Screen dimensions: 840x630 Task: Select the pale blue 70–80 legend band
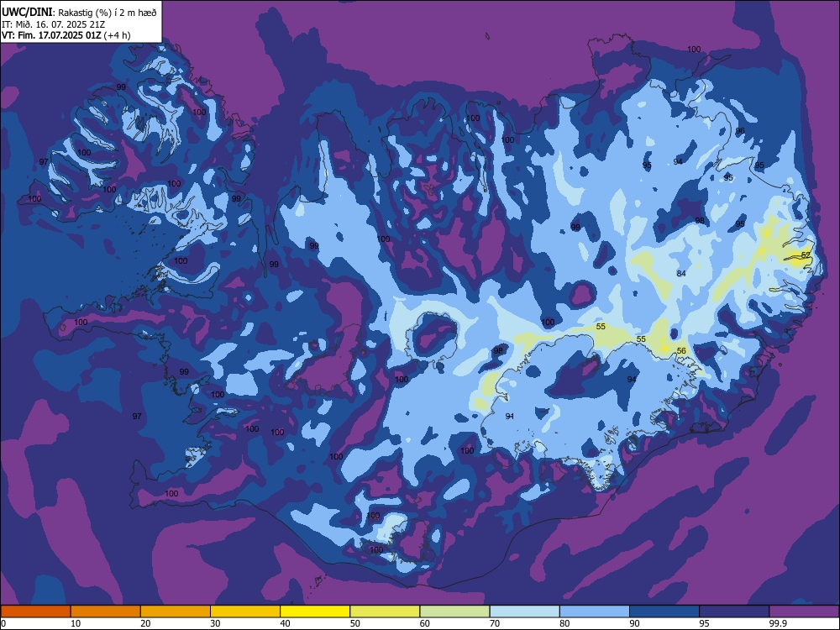tap(524, 612)
